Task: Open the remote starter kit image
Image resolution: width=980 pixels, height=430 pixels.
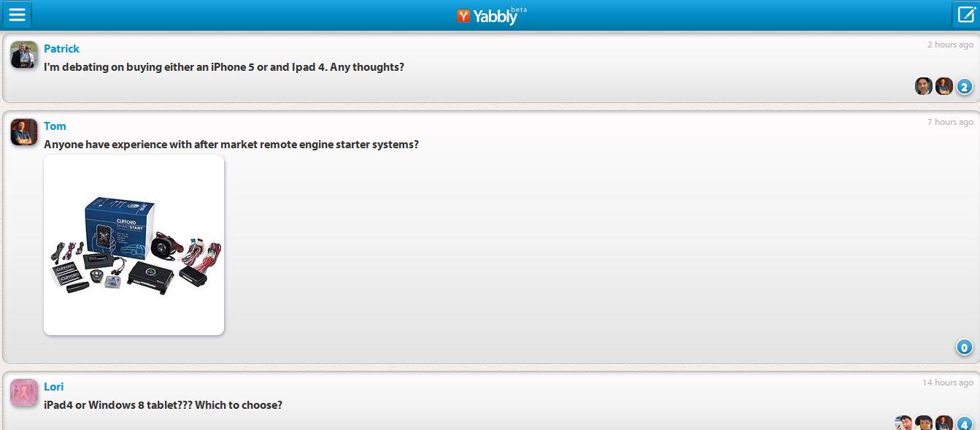Action: 134,245
